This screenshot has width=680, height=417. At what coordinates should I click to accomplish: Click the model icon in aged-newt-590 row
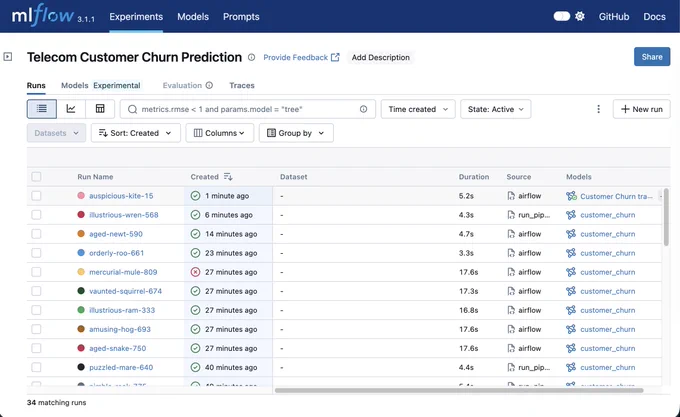pos(571,234)
